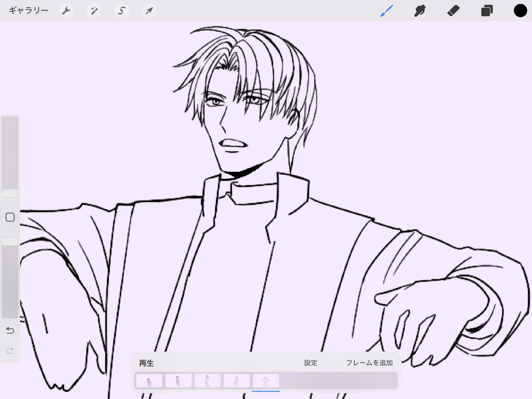Select the fifth frame in timeline
This screenshot has width=532, height=399.
[266, 381]
